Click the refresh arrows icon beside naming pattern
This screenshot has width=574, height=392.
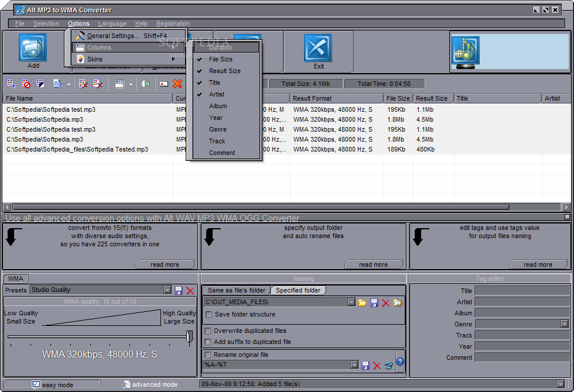coord(388,365)
